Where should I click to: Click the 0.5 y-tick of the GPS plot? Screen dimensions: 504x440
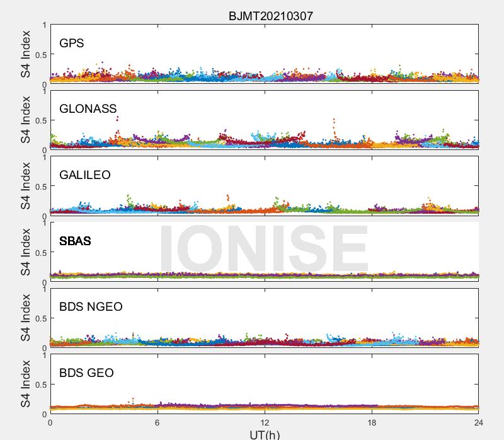click(41, 55)
